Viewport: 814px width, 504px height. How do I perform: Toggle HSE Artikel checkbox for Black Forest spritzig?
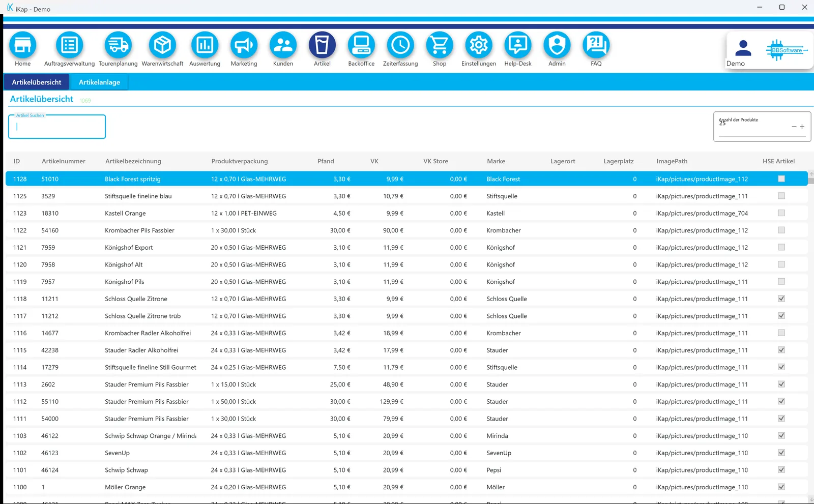(781, 179)
